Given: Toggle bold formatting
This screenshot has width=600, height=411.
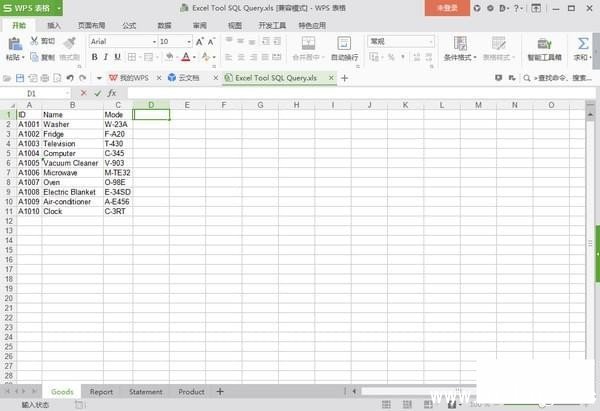Looking at the screenshot, I should [94, 57].
